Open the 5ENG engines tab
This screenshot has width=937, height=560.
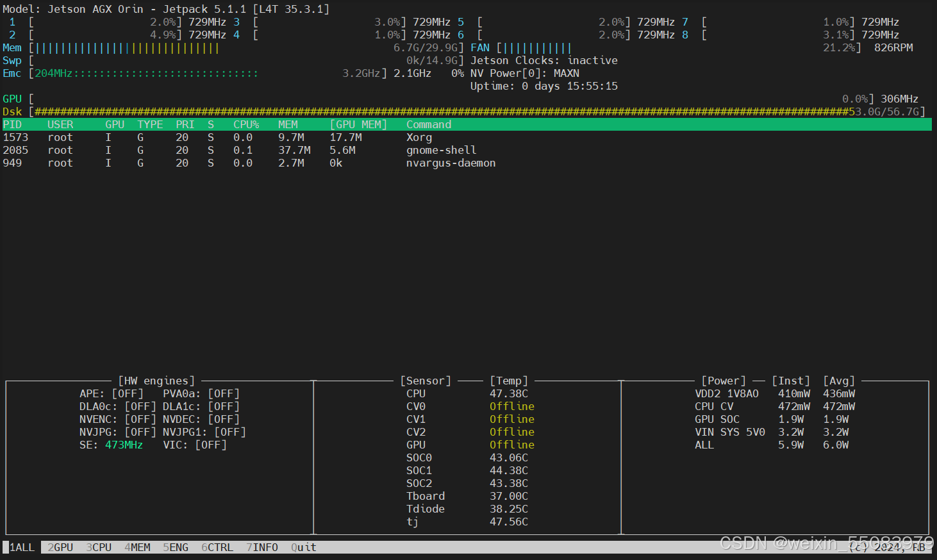pos(176,547)
